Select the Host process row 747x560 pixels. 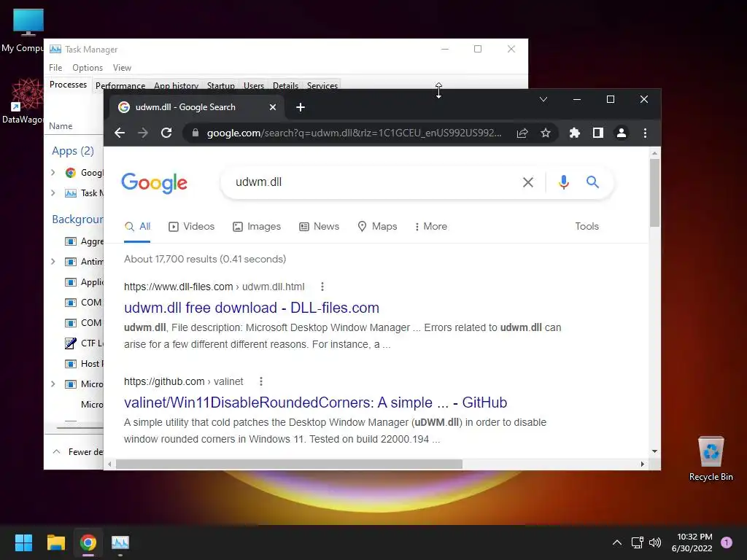[x=74, y=364]
